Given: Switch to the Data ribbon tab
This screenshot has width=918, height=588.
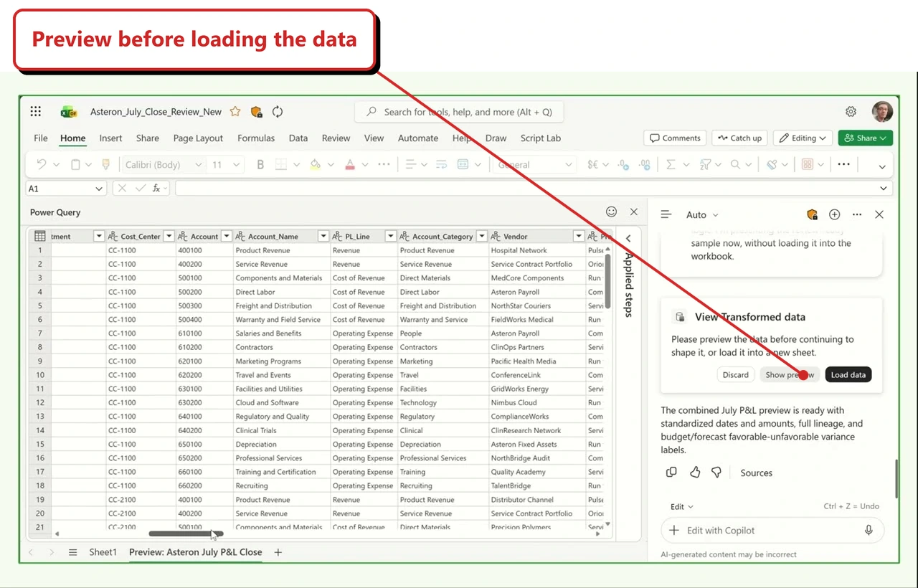Looking at the screenshot, I should click(298, 138).
